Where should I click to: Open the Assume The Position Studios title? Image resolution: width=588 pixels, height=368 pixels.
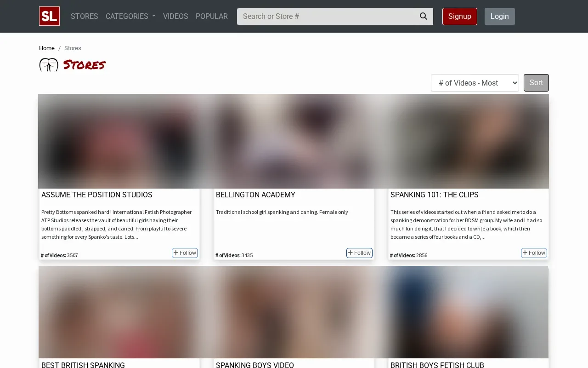(97, 195)
